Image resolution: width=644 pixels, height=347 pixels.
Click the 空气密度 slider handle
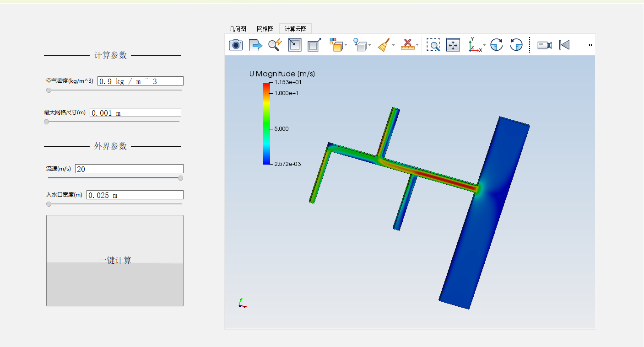coord(49,90)
